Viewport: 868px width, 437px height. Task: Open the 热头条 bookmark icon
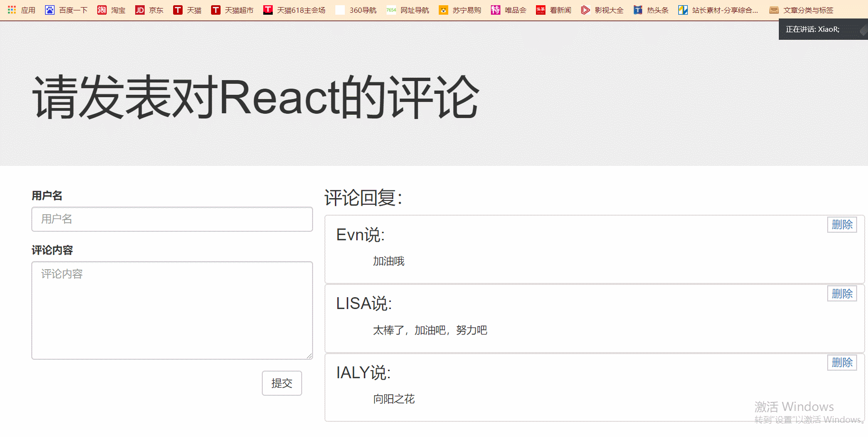[x=637, y=9]
